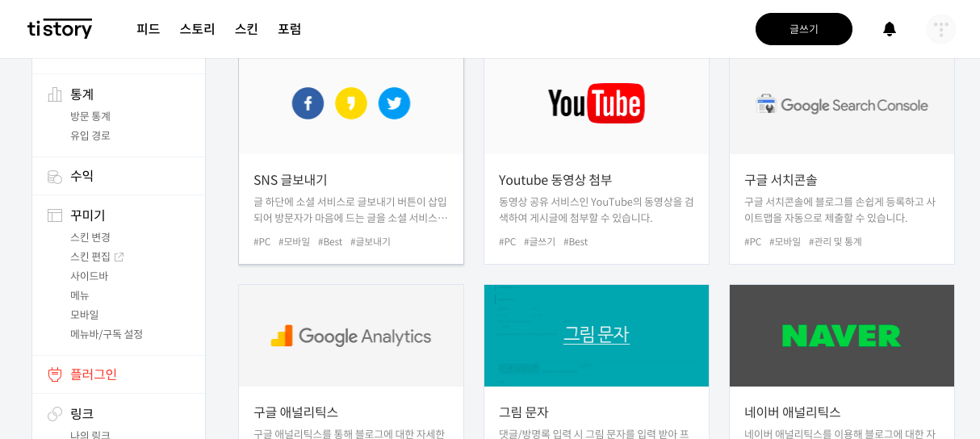980x439 pixels.
Task: Click external link icon beside 스킨 편집
Action: pos(119,257)
